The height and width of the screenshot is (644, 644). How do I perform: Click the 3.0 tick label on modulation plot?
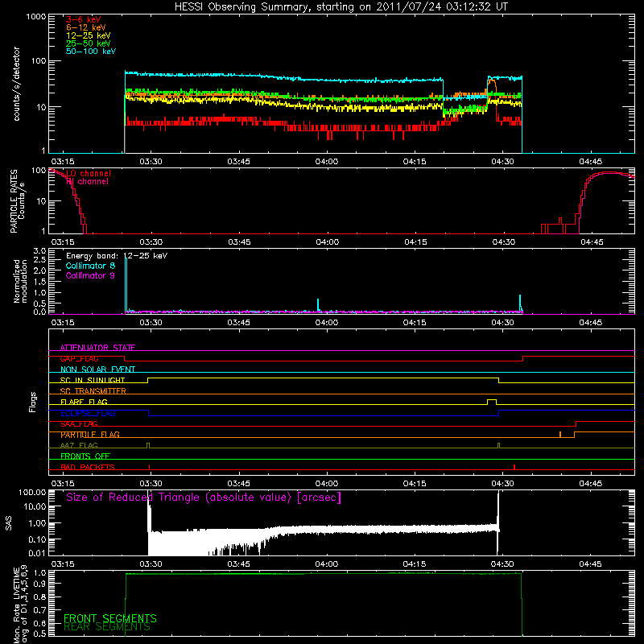coord(39,250)
